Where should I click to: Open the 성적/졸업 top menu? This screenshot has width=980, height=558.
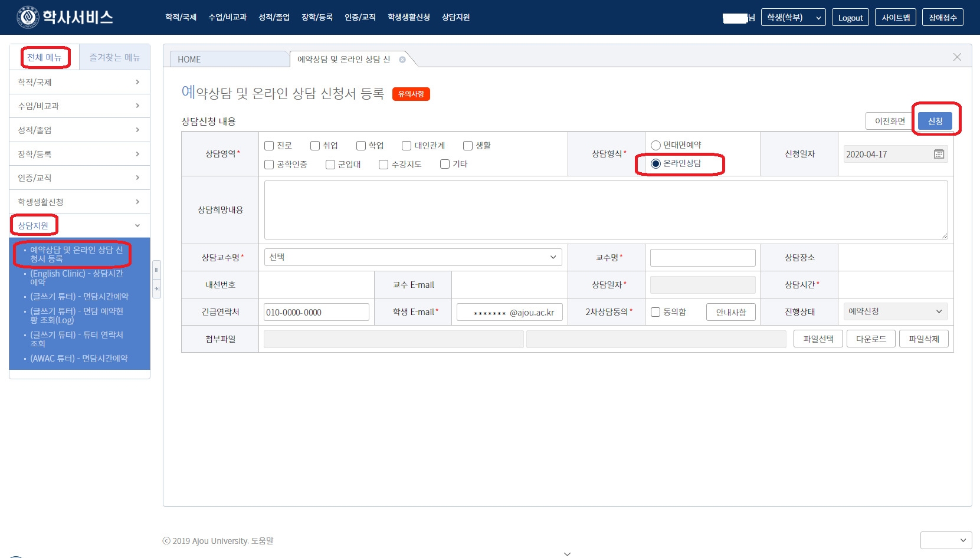pos(274,18)
